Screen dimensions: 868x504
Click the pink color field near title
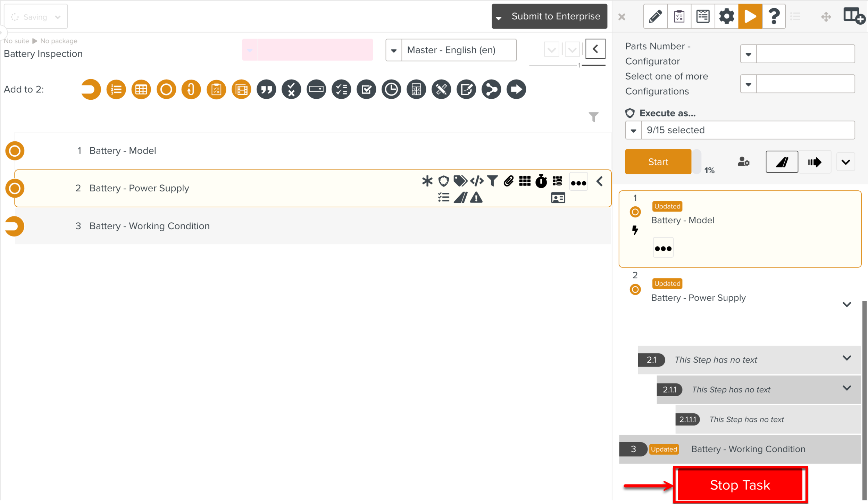tap(315, 50)
